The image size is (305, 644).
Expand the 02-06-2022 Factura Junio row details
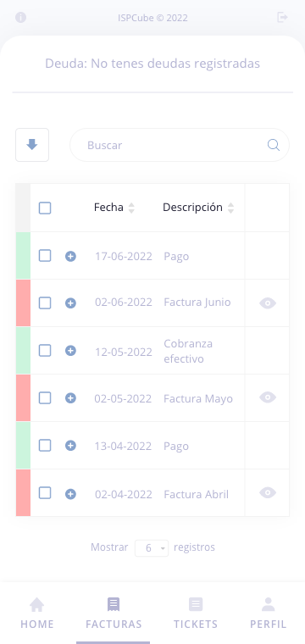tap(70, 303)
